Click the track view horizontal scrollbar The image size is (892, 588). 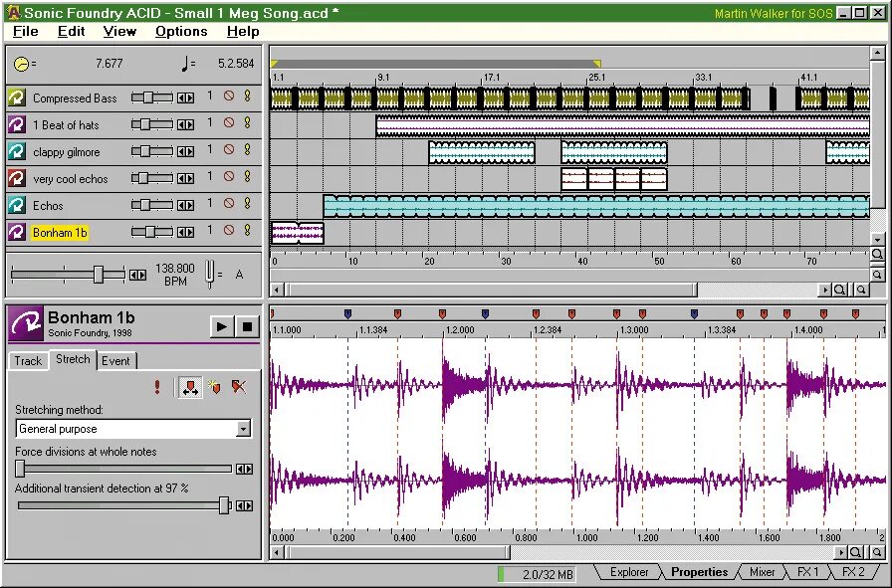pyautogui.click(x=492, y=290)
